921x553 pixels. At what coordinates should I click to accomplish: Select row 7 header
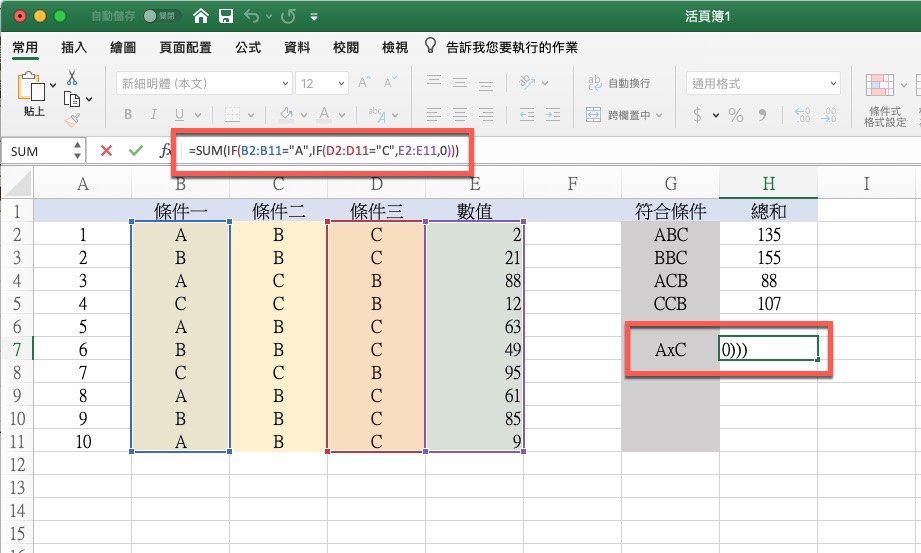(x=17, y=350)
